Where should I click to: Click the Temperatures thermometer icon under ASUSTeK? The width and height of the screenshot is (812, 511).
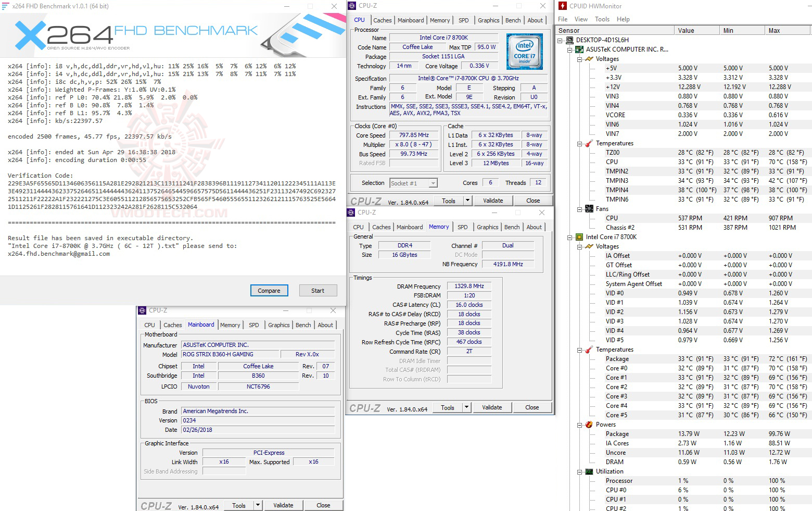588,143
